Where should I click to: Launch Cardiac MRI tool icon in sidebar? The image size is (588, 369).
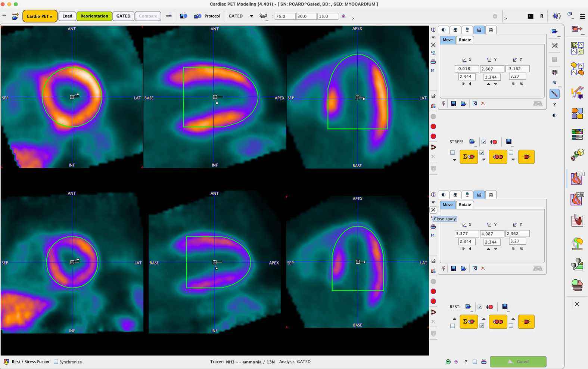[577, 199]
